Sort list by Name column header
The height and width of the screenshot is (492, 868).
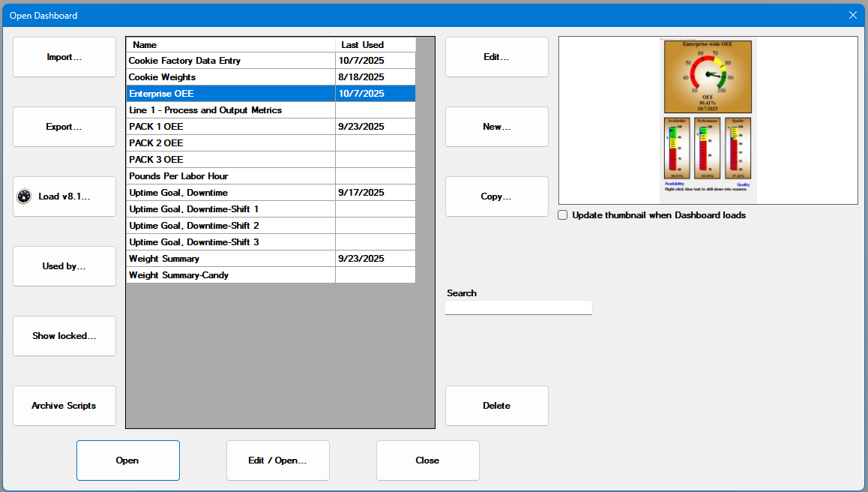230,45
